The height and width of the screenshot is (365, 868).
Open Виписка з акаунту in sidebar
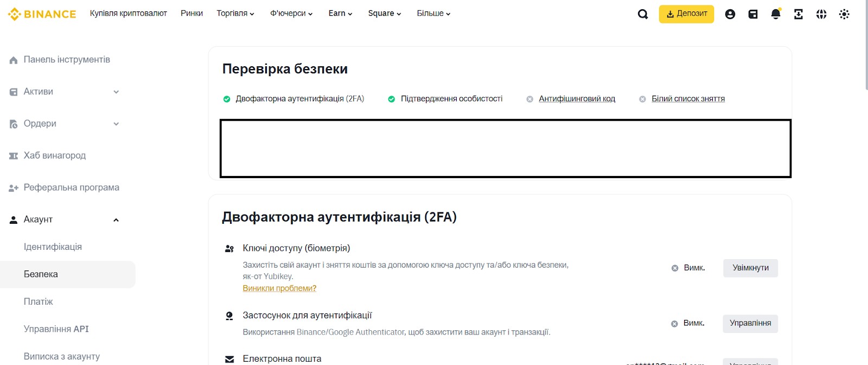(61, 356)
